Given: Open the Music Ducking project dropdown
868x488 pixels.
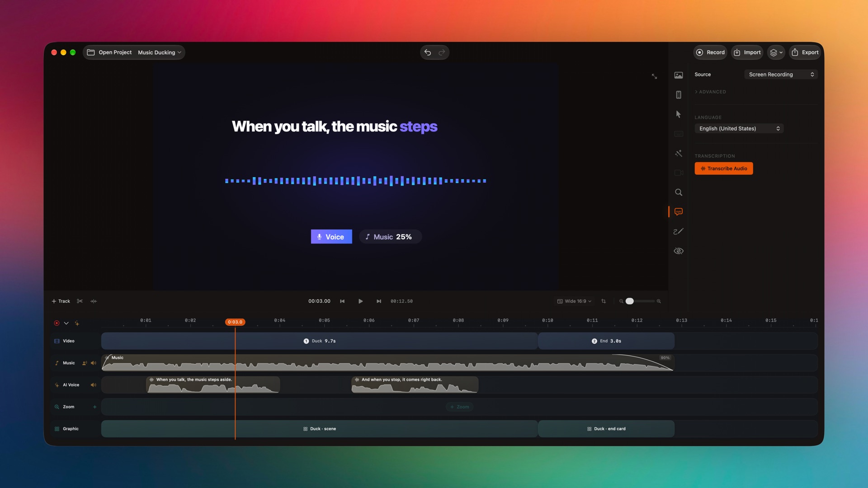Looking at the screenshot, I should click(x=160, y=52).
